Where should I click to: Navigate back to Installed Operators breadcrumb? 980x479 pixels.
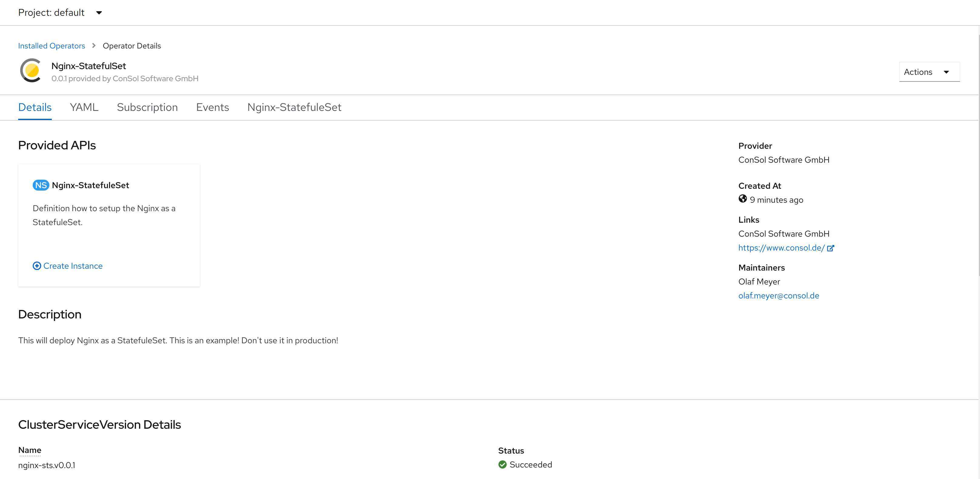51,46
